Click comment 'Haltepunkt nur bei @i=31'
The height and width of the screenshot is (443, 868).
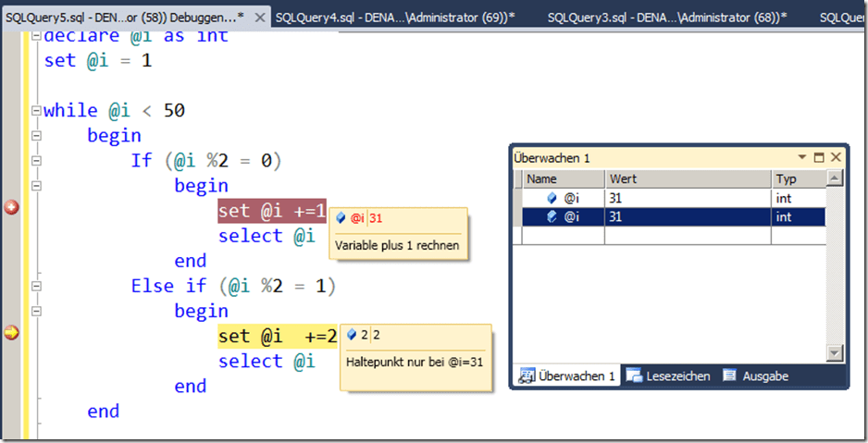(415, 363)
